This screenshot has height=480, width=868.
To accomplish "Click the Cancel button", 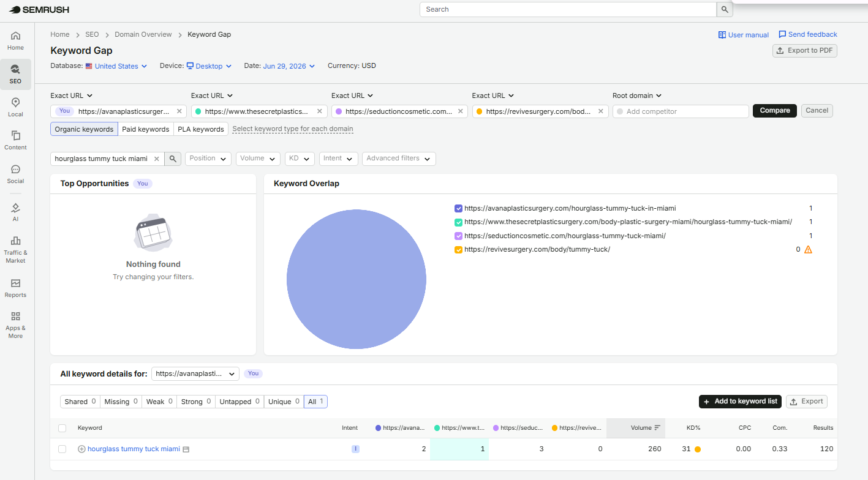I will point(817,111).
